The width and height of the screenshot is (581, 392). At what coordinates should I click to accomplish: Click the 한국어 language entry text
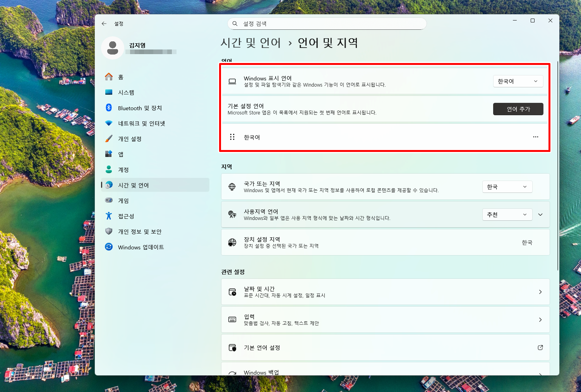pyautogui.click(x=252, y=137)
